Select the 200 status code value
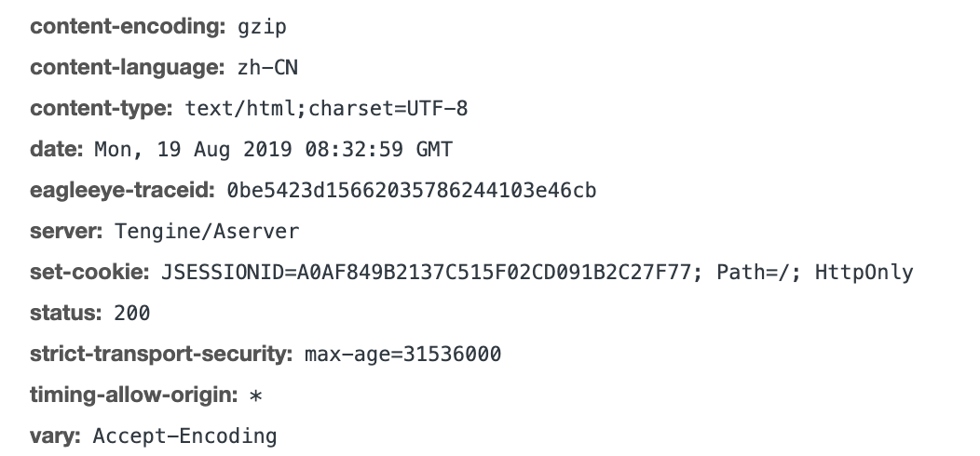Image resolution: width=980 pixels, height=456 pixels. point(131,314)
